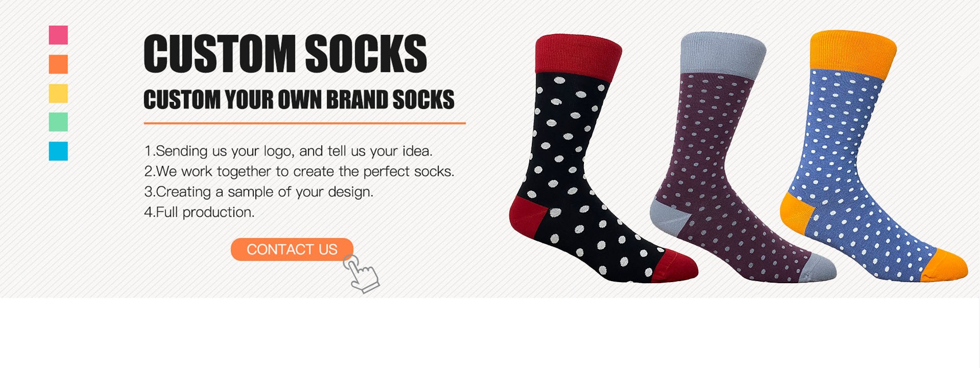Select the pink color square

(x=58, y=35)
